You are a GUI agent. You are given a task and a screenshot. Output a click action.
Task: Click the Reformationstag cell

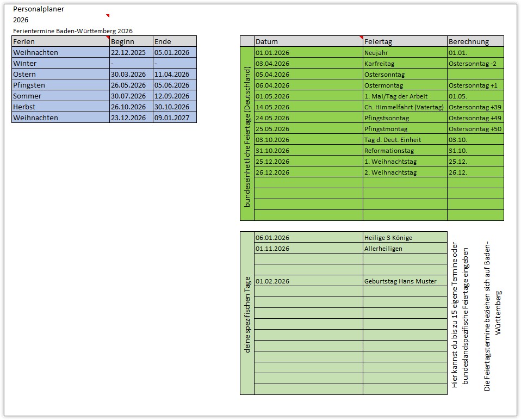405,150
